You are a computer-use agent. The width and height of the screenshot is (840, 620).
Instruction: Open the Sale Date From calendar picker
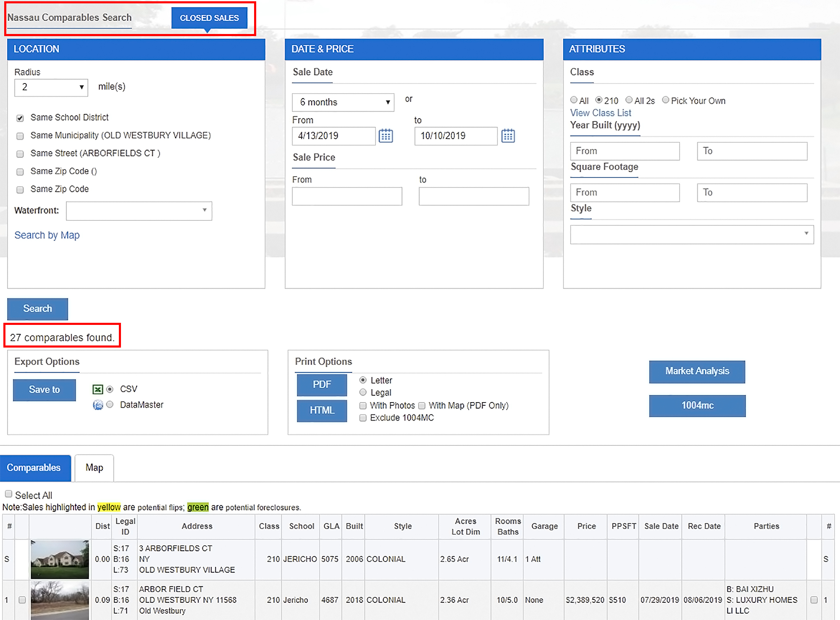click(x=386, y=136)
